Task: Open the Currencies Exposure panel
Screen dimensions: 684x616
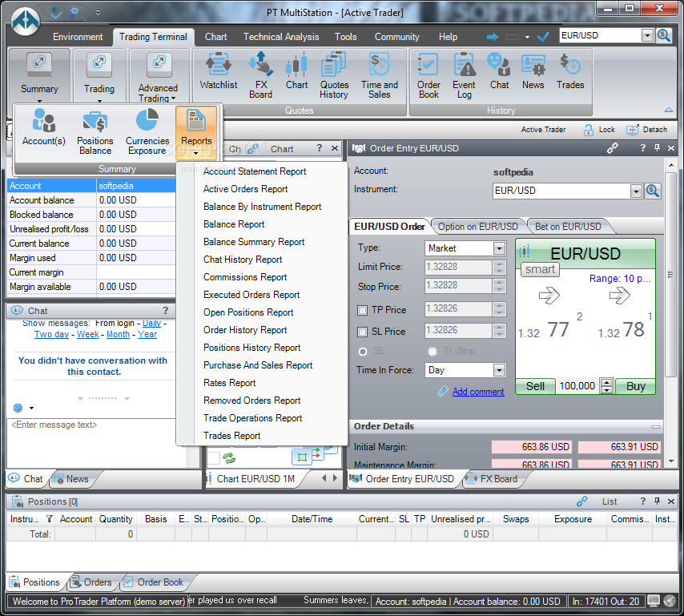Action: [147, 131]
